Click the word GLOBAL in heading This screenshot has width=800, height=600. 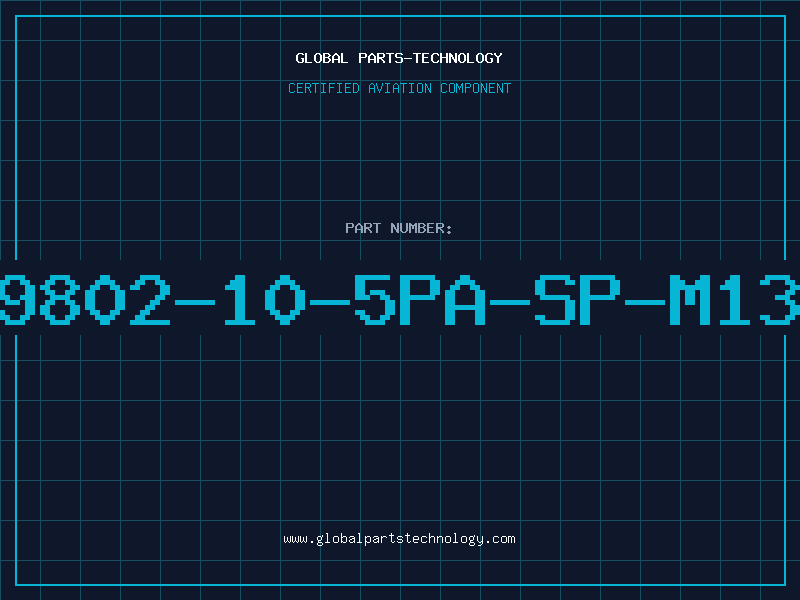[x=322, y=58]
